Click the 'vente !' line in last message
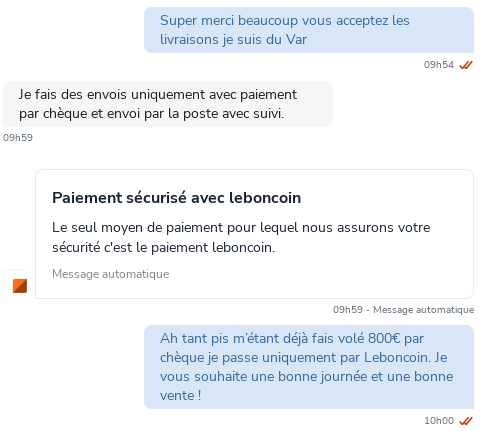Image resolution: width=480 pixels, height=431 pixels. tap(181, 396)
